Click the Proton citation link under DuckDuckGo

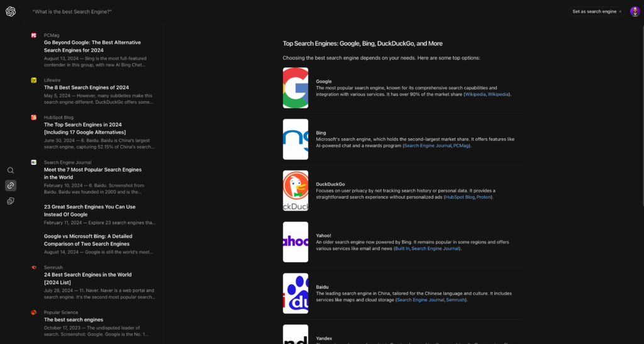(x=485, y=197)
